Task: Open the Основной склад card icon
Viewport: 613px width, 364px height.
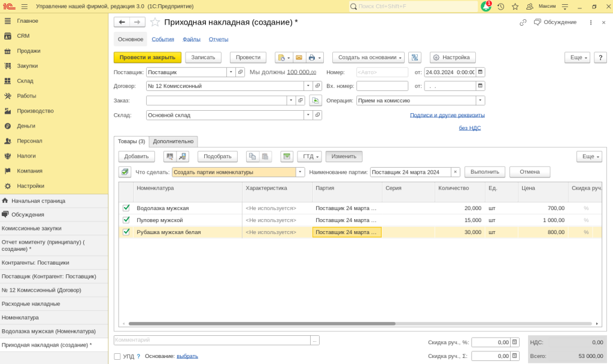Action: point(317,115)
